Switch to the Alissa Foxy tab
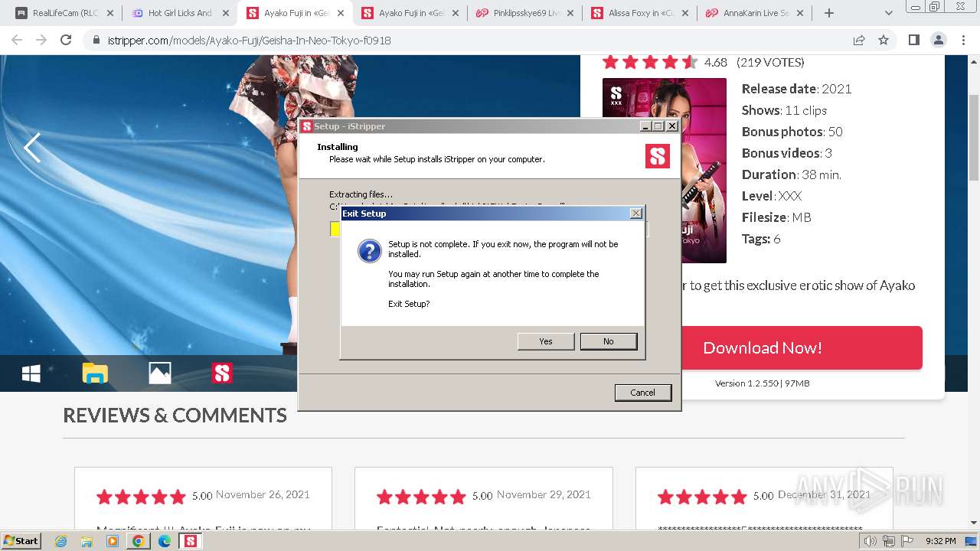 [x=639, y=13]
